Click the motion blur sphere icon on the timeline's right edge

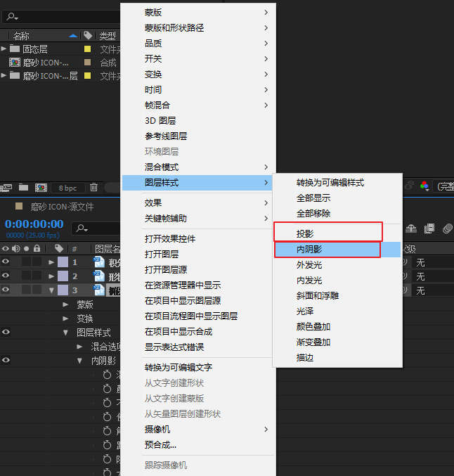447,229
